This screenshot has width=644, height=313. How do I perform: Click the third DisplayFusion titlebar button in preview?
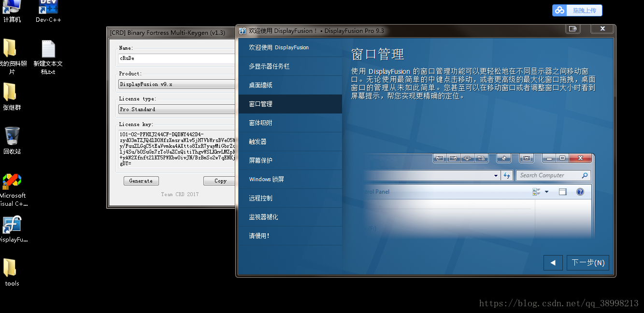tap(467, 158)
